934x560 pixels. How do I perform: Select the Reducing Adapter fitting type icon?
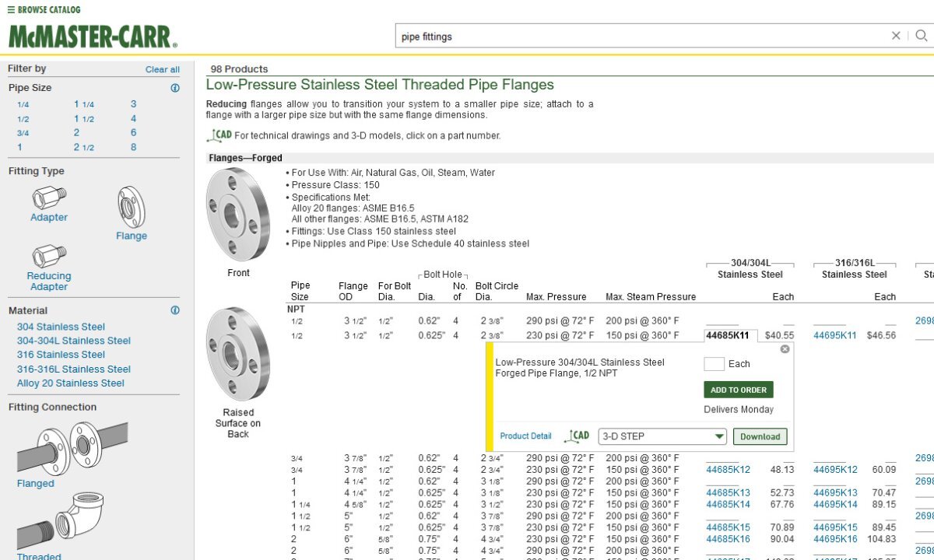[x=49, y=257]
